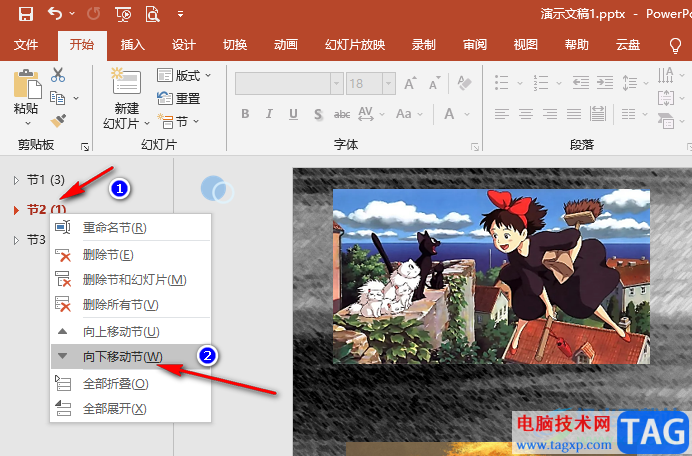This screenshot has height=456, width=692.
Task: Expand the 节1 (3) section
Action: [x=16, y=180]
